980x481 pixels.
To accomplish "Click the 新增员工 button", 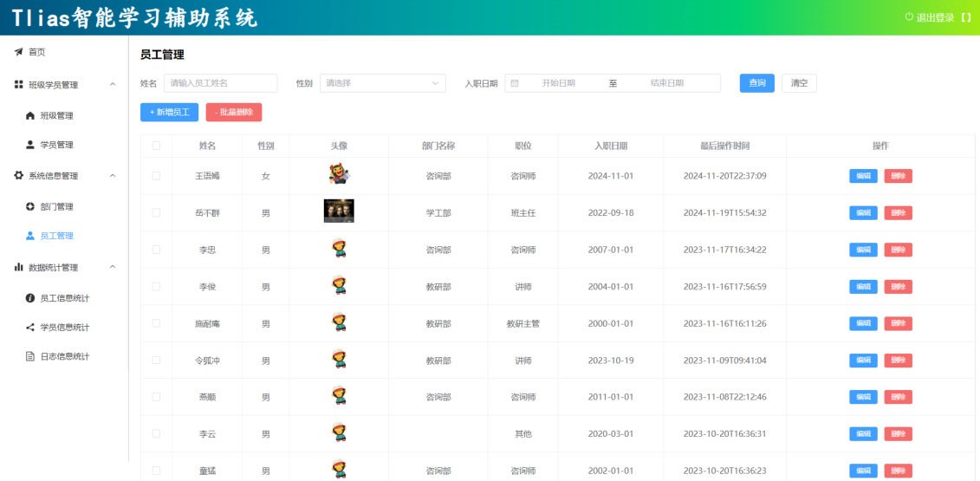I will pyautogui.click(x=169, y=113).
